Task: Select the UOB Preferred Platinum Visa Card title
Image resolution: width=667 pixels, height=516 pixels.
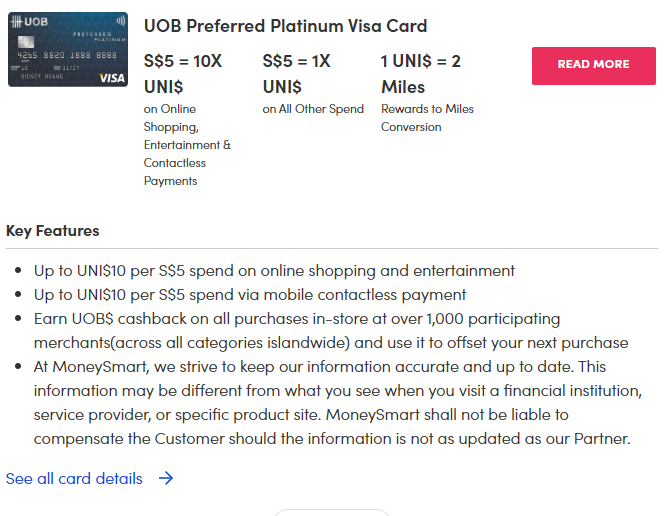Action: tap(285, 26)
